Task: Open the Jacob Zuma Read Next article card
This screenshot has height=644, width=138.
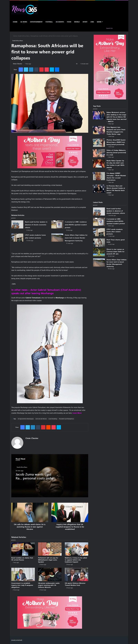Action: [x=50, y=476]
